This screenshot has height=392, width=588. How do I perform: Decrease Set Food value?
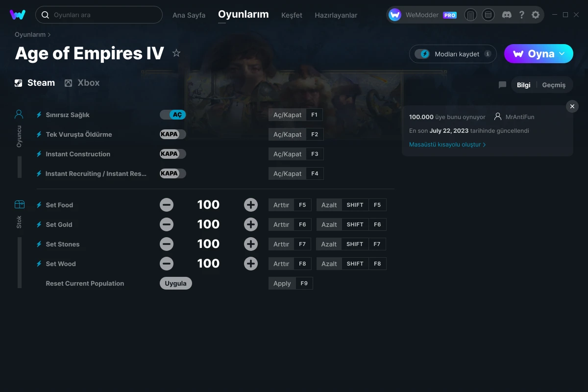tap(167, 205)
